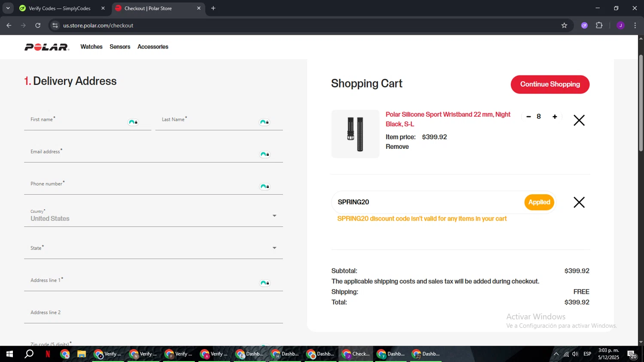Screen dimensions: 644x362
Task: Open the volume control icon
Action: 575,354
